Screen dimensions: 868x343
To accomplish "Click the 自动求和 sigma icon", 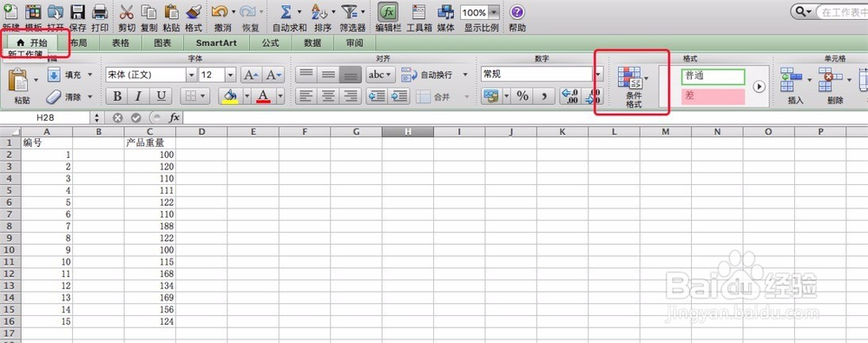I will pyautogui.click(x=286, y=12).
